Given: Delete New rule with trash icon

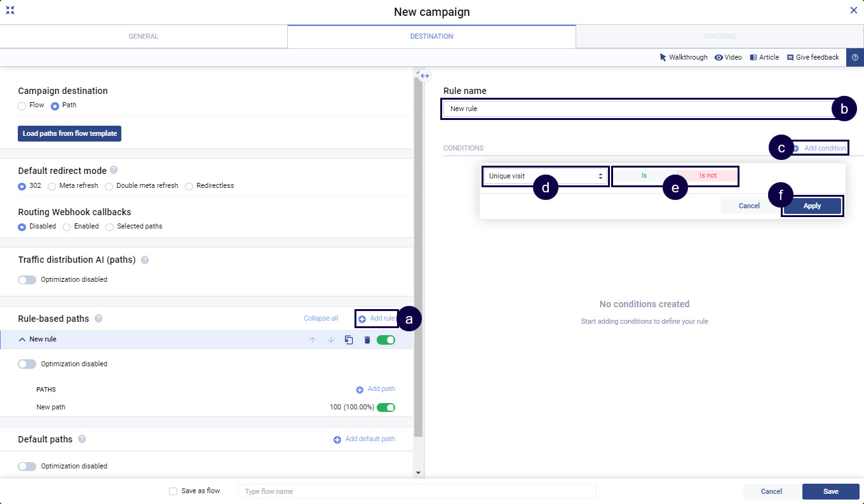Looking at the screenshot, I should (x=367, y=340).
